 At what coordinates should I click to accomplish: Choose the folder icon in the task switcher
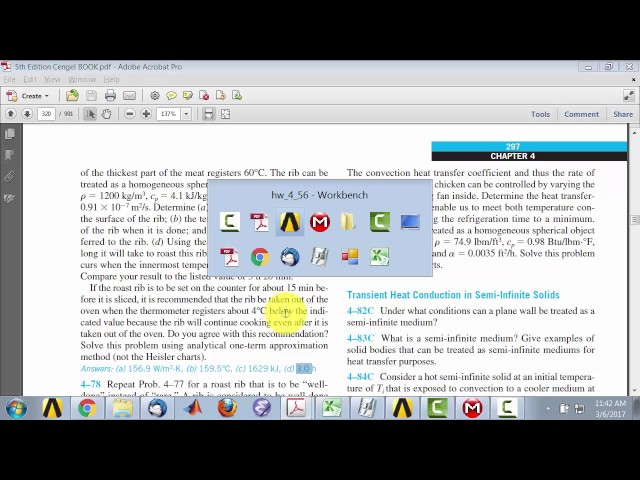click(x=348, y=222)
